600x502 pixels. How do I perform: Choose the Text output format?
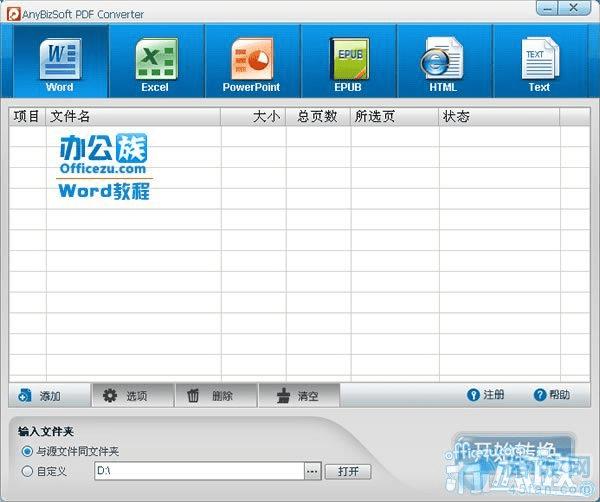(x=540, y=61)
